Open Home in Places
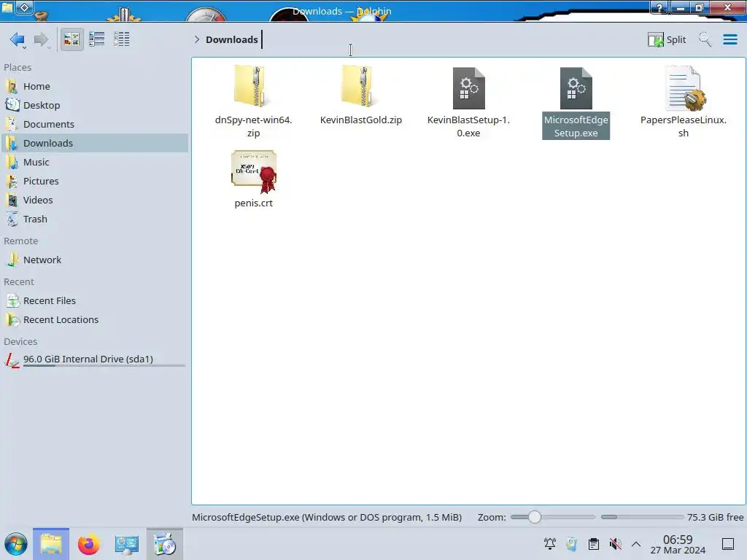Image resolution: width=747 pixels, height=560 pixels. coord(94,86)
